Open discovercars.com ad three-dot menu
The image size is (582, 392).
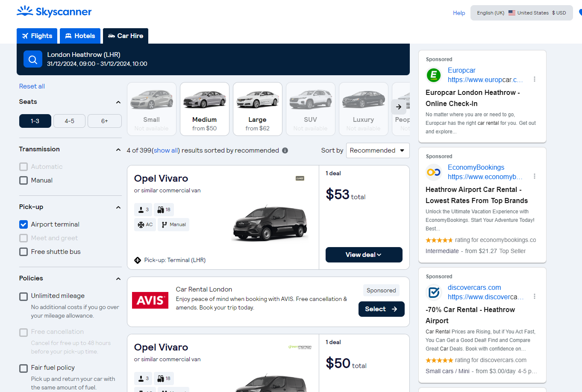(535, 296)
